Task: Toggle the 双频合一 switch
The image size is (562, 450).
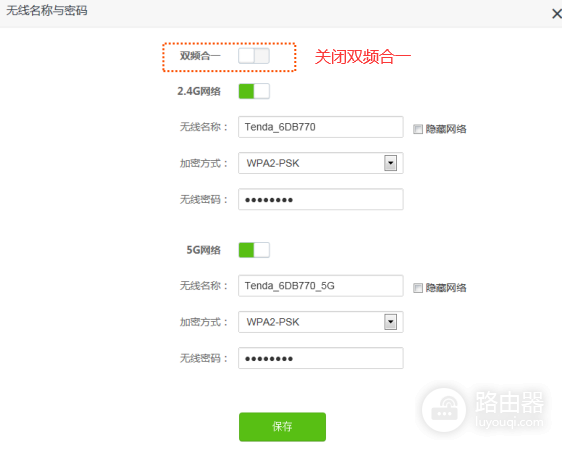Action: (254, 56)
